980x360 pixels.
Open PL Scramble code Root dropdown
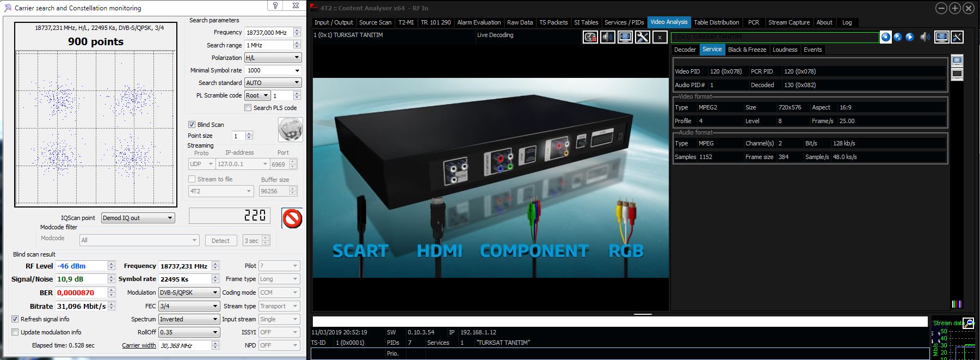coord(257,95)
